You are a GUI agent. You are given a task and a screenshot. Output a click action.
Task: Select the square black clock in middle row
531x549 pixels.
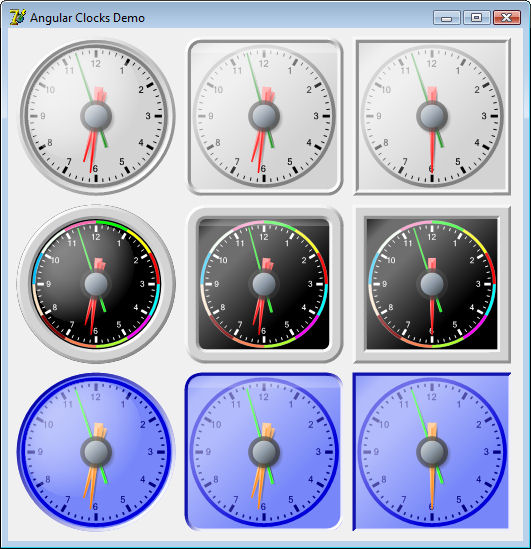pyautogui.click(x=432, y=284)
